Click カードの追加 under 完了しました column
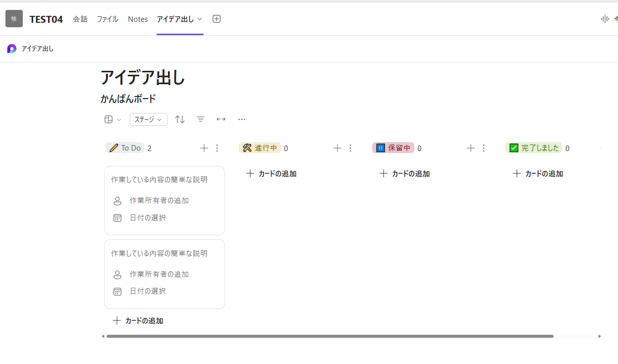 click(x=538, y=173)
